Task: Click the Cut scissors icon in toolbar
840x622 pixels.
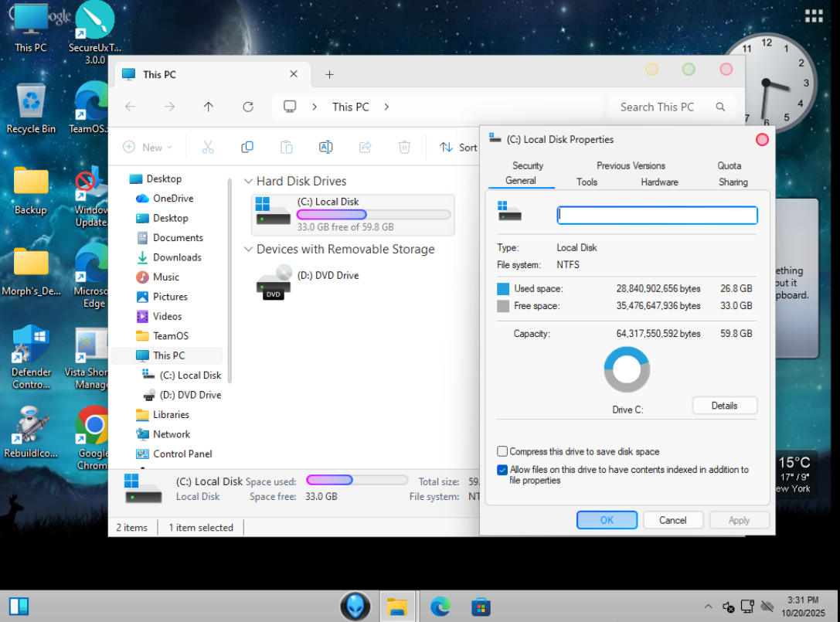Action: point(208,147)
